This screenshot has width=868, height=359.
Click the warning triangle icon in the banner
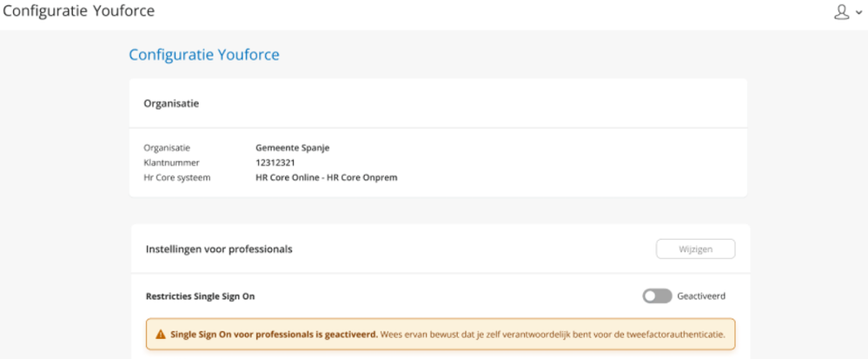(x=160, y=334)
